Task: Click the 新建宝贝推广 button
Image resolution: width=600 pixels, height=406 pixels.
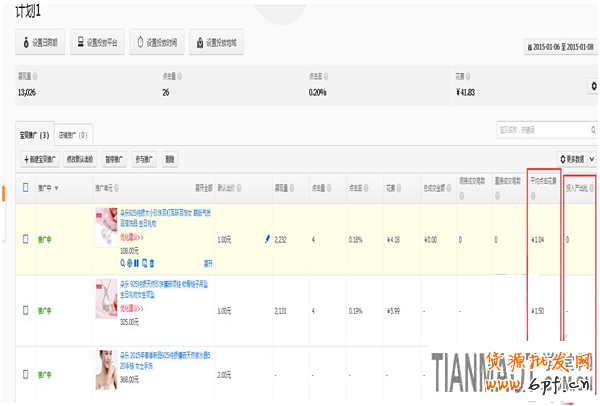Action: point(40,159)
